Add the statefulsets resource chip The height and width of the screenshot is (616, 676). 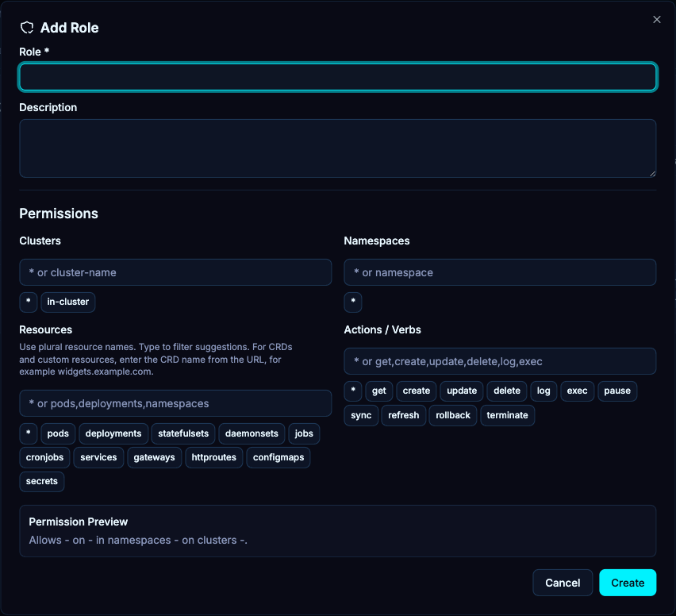click(x=183, y=433)
